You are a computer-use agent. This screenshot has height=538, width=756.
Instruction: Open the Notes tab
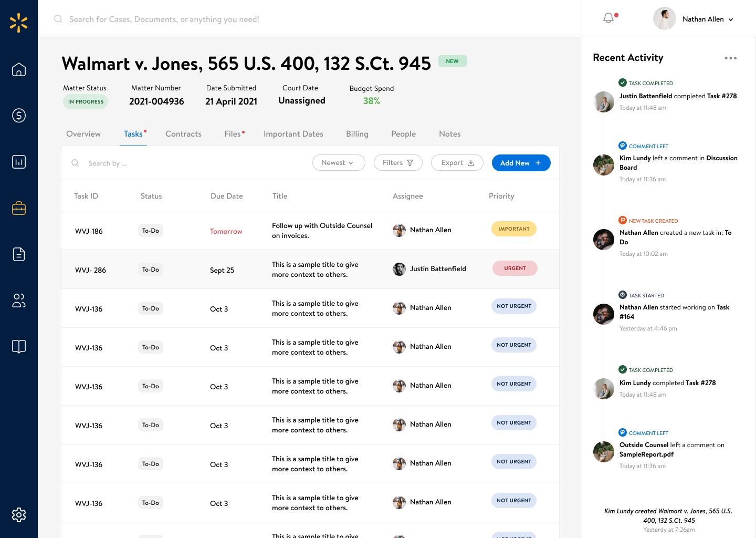450,134
